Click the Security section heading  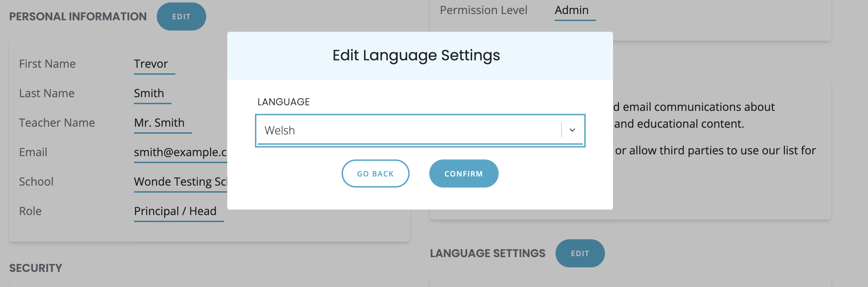[36, 268]
